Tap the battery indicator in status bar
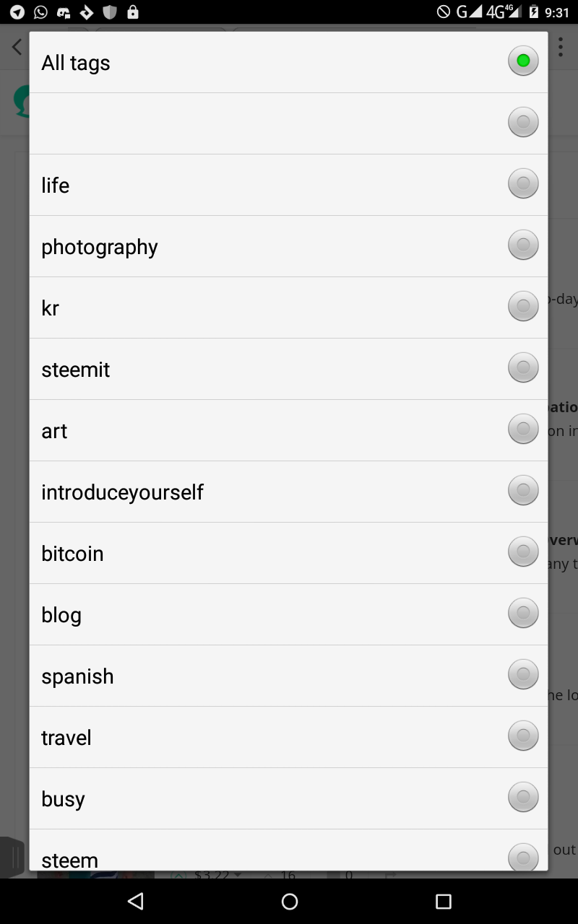The width and height of the screenshot is (578, 924). coord(534,12)
